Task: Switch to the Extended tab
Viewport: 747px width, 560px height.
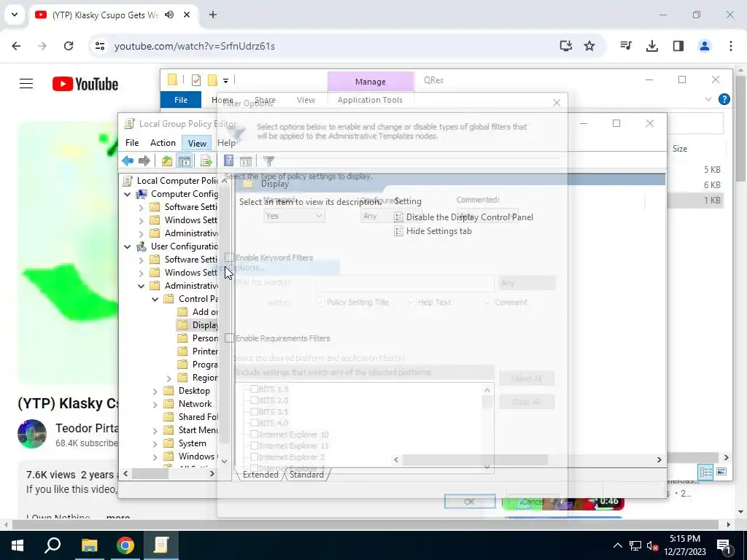Action: [260, 474]
